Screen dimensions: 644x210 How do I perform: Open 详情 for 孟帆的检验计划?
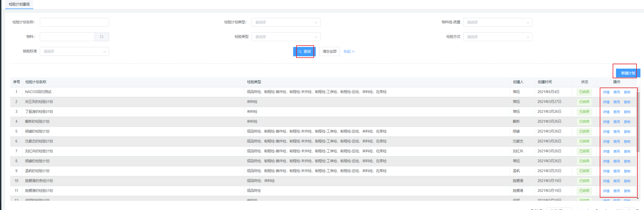[606, 171]
